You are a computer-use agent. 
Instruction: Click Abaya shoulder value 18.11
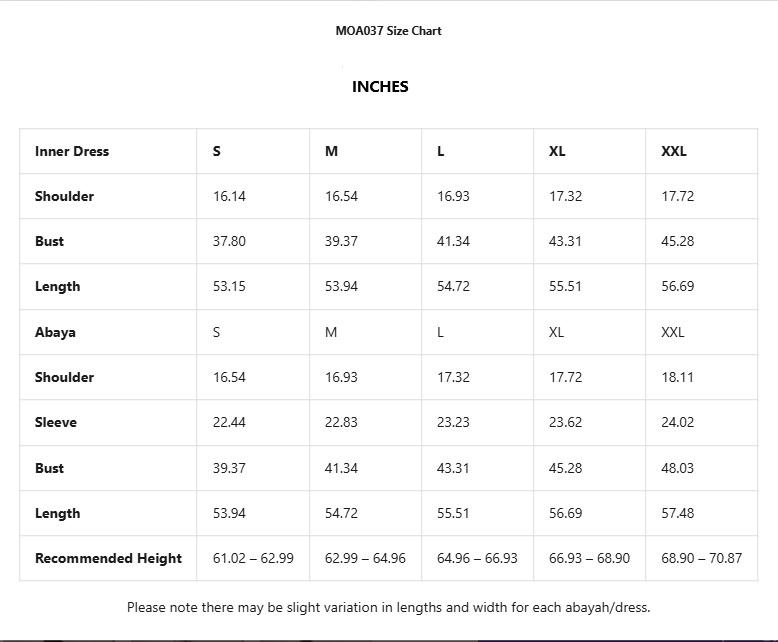[677, 377]
